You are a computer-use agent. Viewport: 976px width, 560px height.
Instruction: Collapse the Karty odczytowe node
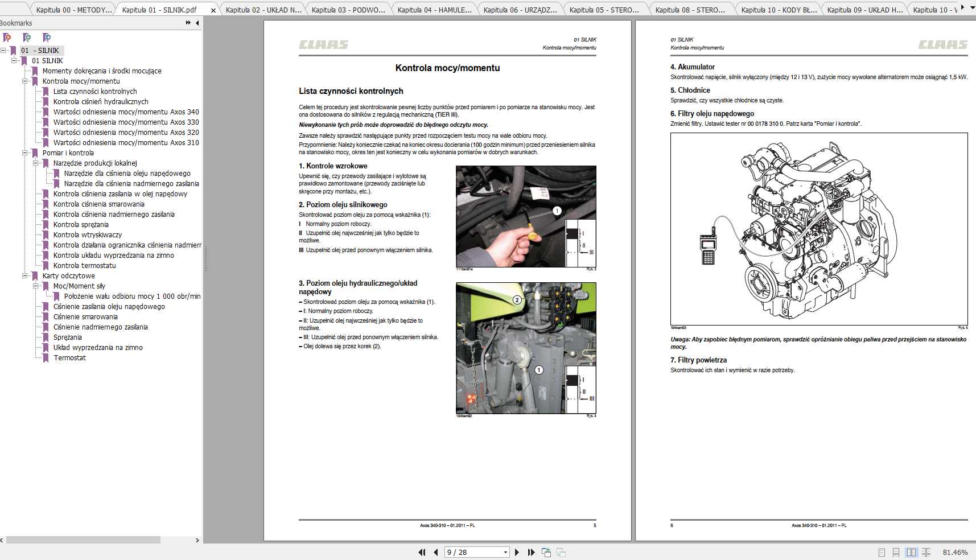coord(24,276)
